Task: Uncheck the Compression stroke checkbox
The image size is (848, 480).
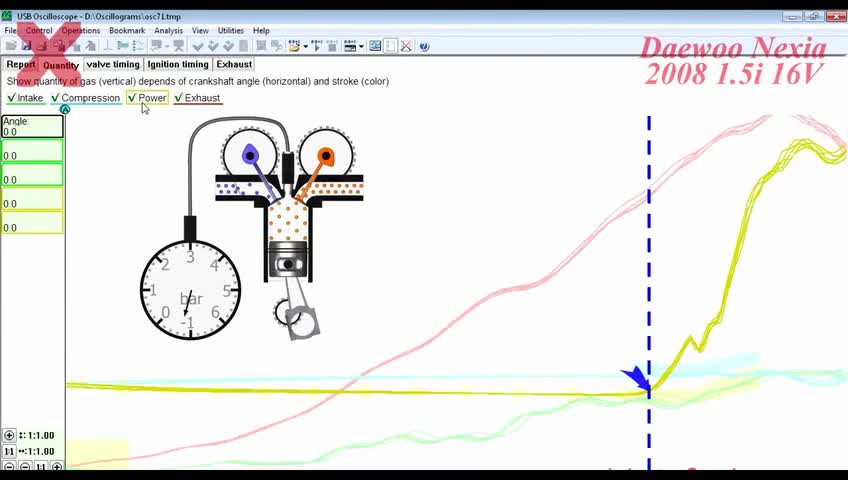Action: click(85, 98)
